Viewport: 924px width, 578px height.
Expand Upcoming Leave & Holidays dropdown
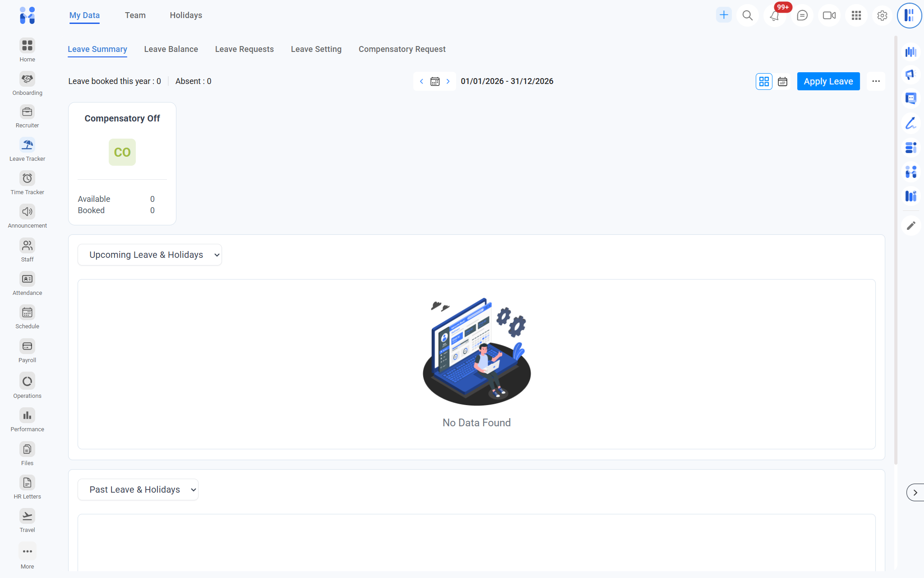pos(150,255)
